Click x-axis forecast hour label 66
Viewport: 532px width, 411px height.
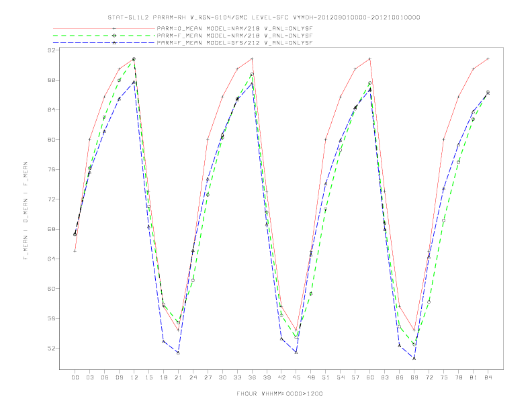[x=400, y=377]
